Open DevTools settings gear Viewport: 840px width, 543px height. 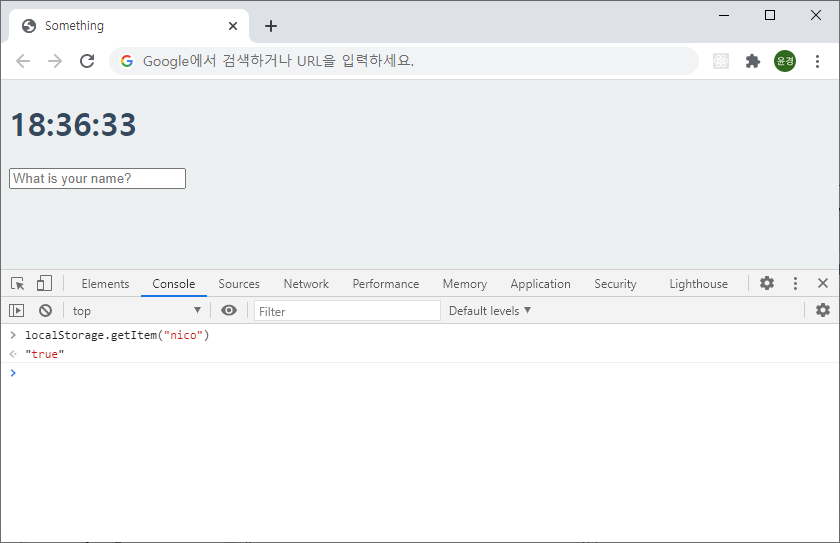click(x=767, y=283)
